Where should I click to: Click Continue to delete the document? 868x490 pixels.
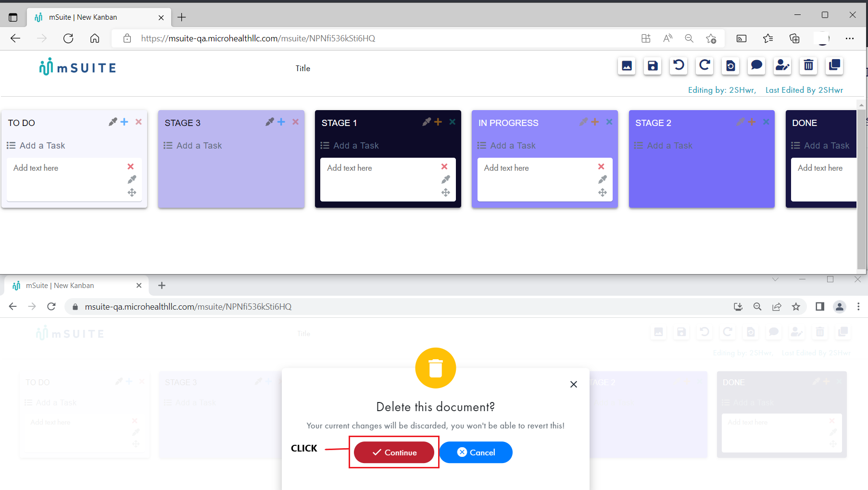pos(393,452)
